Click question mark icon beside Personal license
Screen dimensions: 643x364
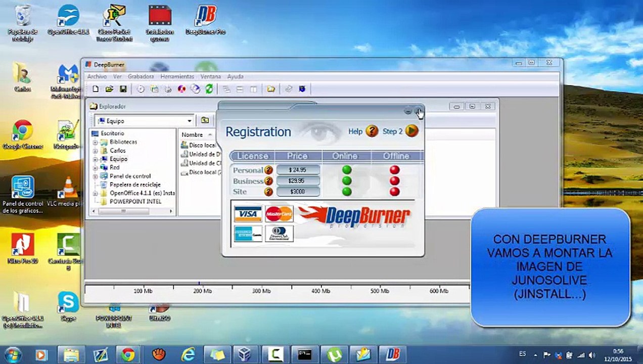[x=268, y=170]
